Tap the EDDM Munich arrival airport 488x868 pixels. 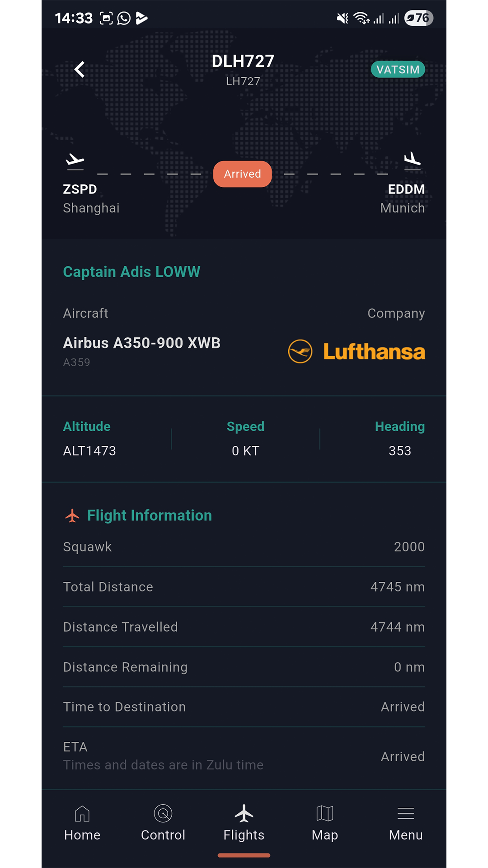point(403,198)
